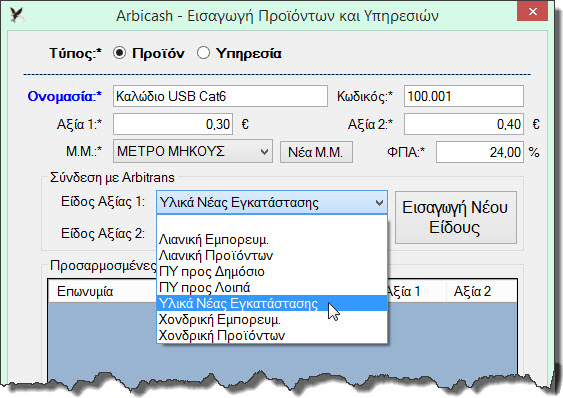Click the Αξία 1 column header
Screen dimensions: 563x398
pos(417,291)
